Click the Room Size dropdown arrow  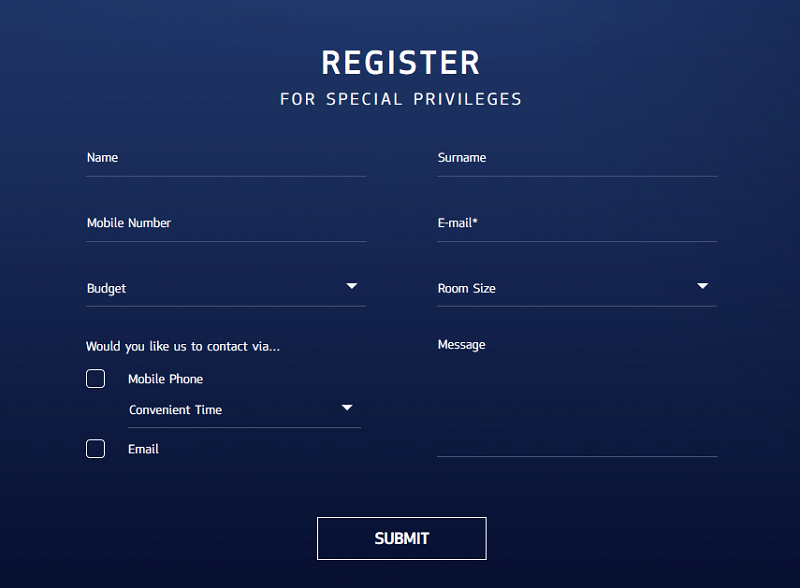pos(703,287)
